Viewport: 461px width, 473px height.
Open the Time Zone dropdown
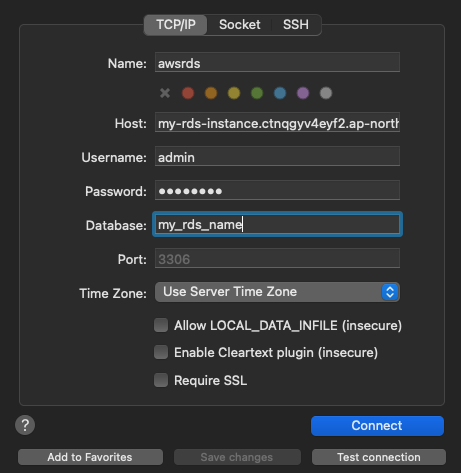point(277,292)
